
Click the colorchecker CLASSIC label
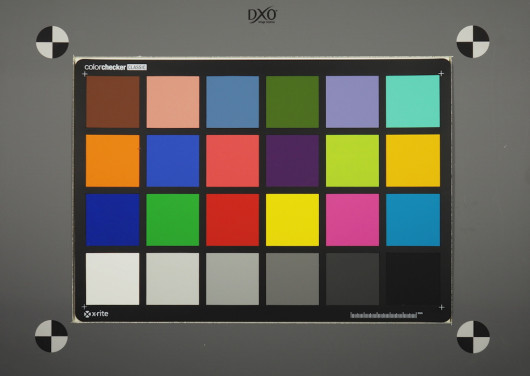pos(116,67)
